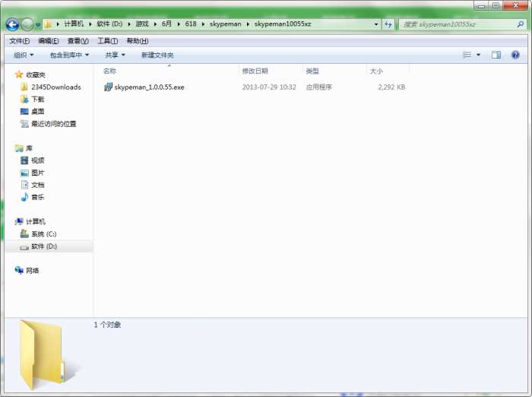
Task: Expand the breadcrumb arrow after 计算机
Action: [90, 24]
